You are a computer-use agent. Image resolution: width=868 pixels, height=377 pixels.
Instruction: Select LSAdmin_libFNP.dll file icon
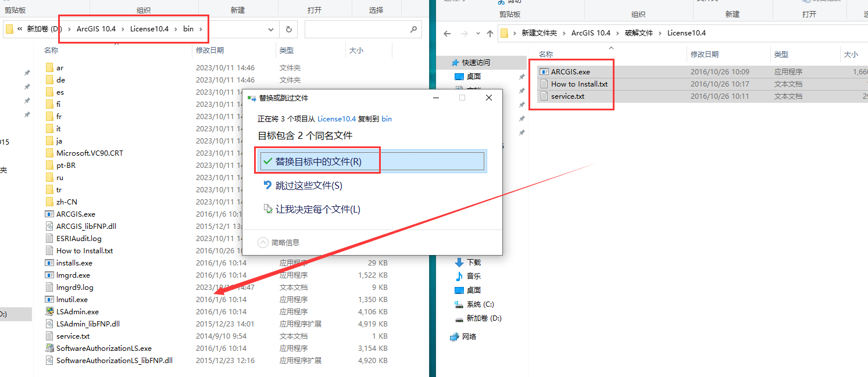[x=49, y=324]
